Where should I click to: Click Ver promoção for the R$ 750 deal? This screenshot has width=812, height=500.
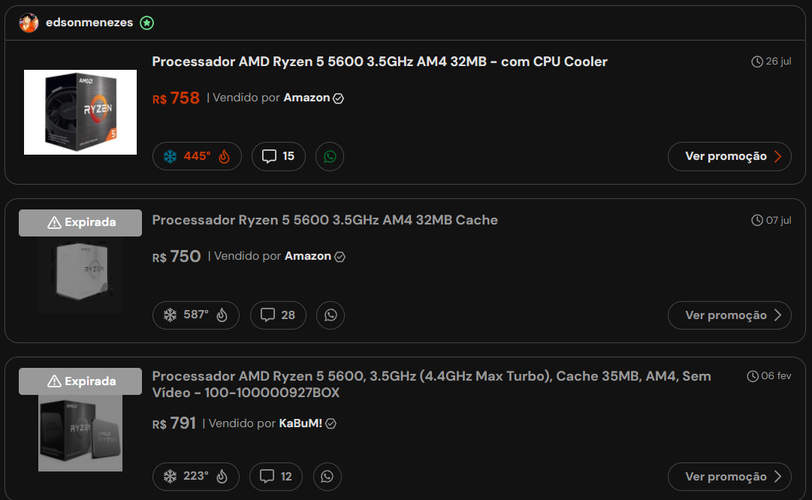(729, 315)
